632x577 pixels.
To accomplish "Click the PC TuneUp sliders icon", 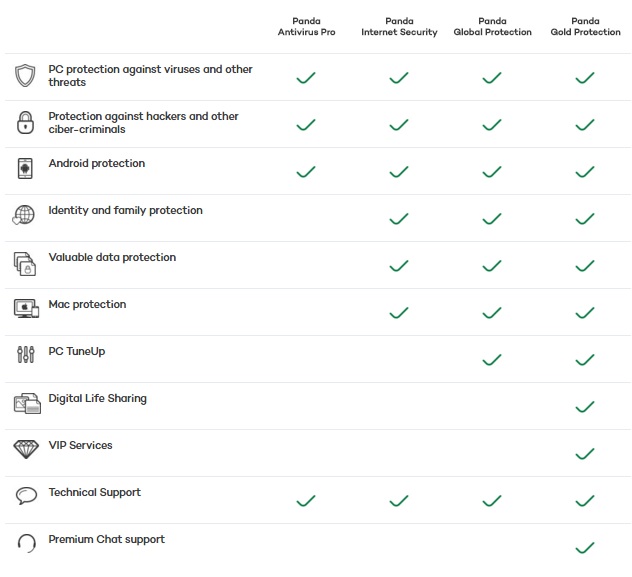I will tap(25, 355).
